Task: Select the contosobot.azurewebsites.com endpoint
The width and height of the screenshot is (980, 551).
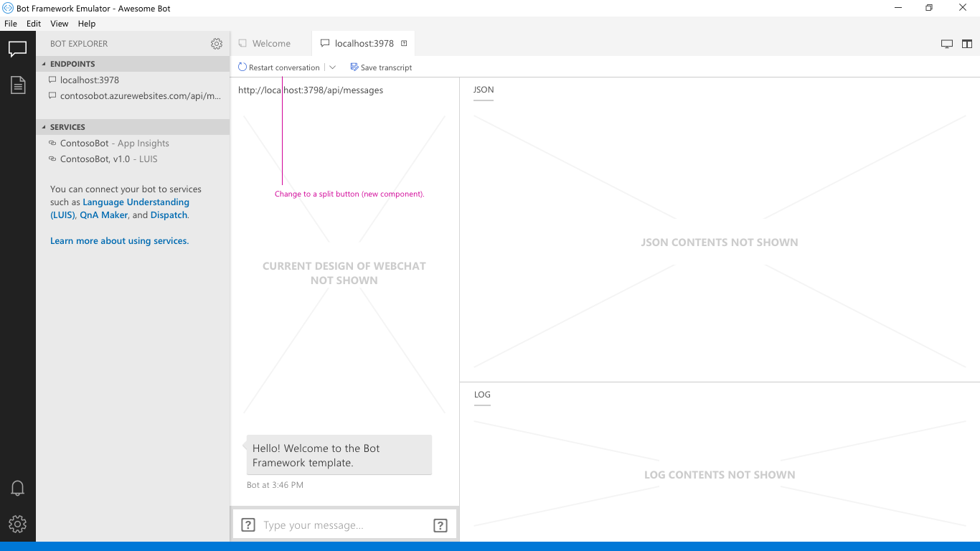Action: (x=133, y=96)
